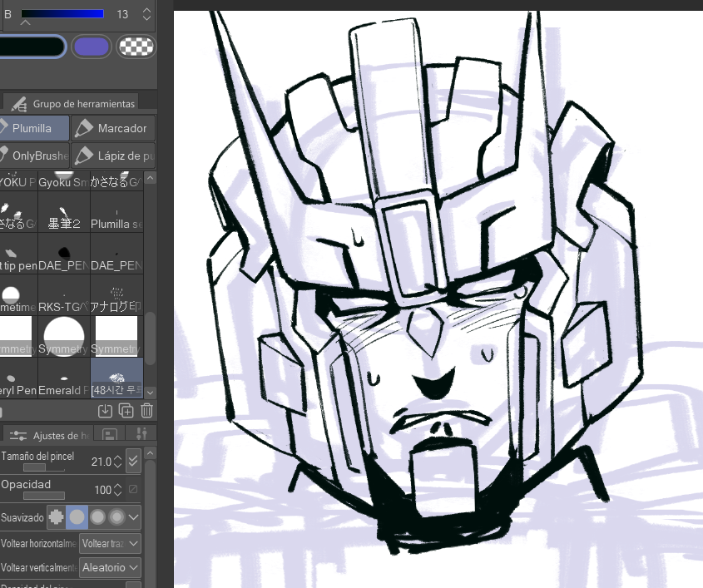703x588 pixels.
Task: Open the Grupo de herramientas tab
Action: 72,103
